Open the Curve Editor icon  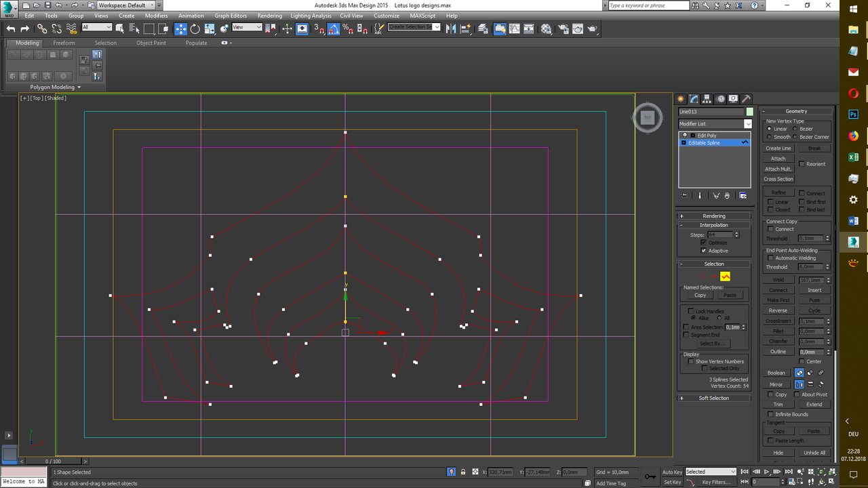pyautogui.click(x=515, y=28)
